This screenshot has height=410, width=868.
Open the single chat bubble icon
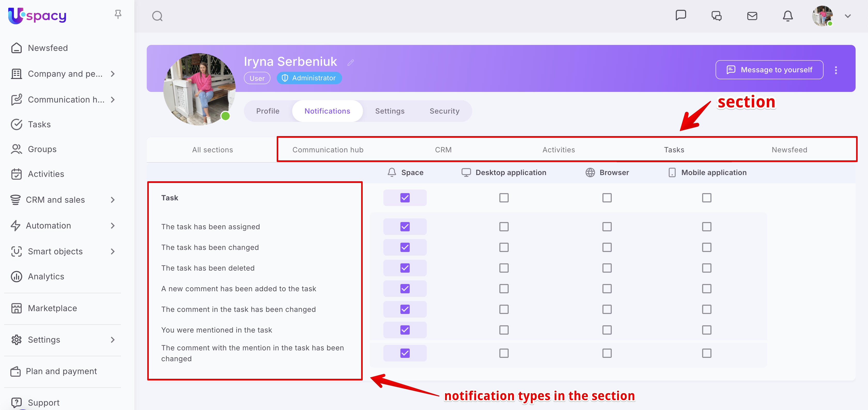[681, 15]
